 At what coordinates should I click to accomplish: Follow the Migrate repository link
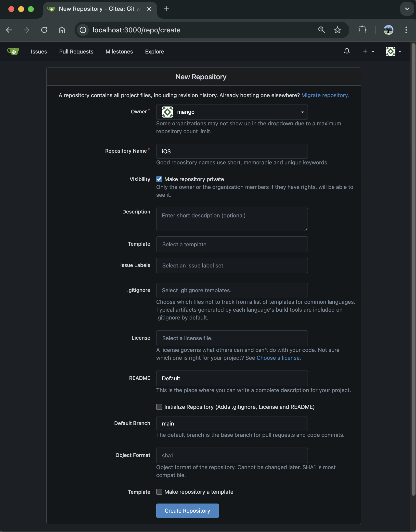pos(325,95)
